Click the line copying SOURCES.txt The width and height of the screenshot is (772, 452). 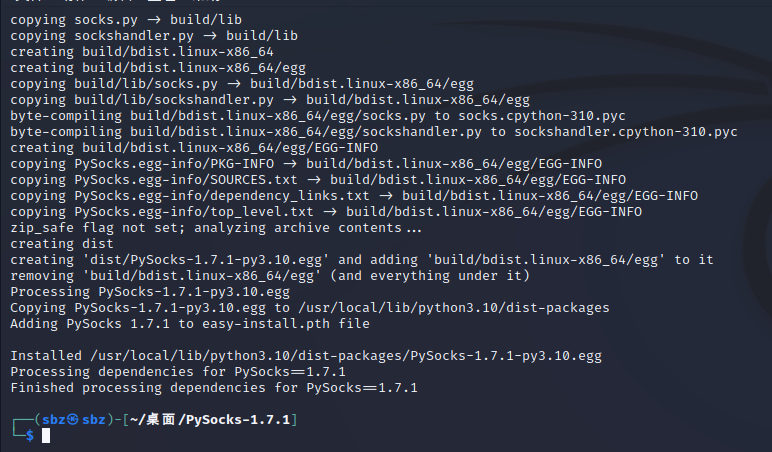click(x=319, y=180)
